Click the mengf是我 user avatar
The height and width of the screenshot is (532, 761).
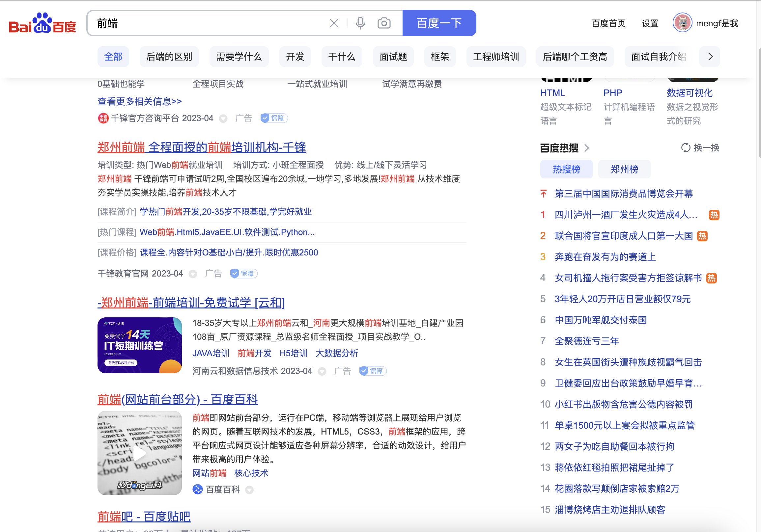click(682, 22)
